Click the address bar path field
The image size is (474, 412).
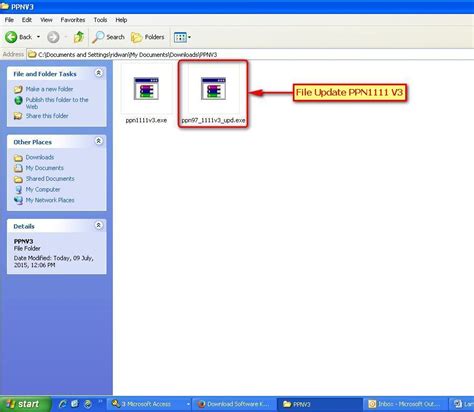(250, 54)
